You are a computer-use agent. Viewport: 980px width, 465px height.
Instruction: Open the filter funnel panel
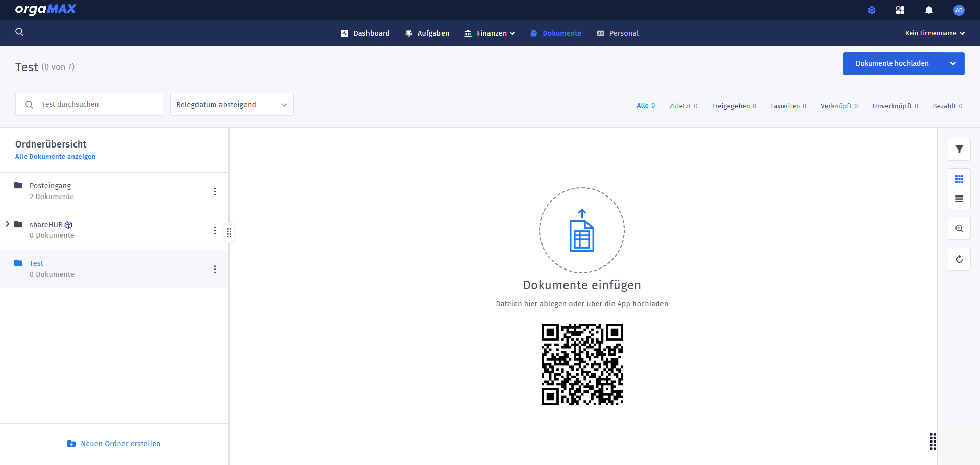(x=960, y=150)
